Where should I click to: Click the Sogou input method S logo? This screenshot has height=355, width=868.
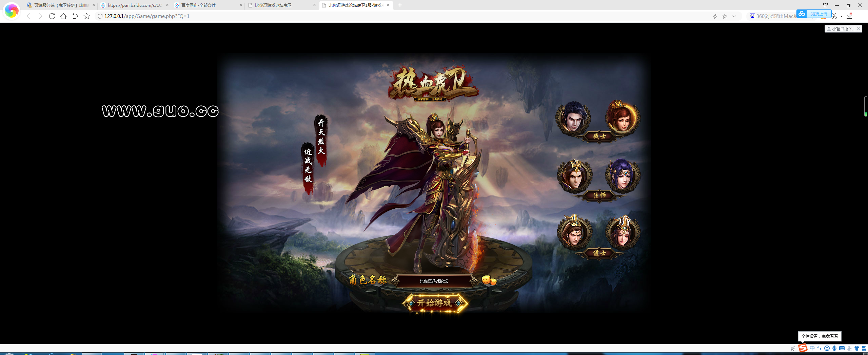coord(803,348)
